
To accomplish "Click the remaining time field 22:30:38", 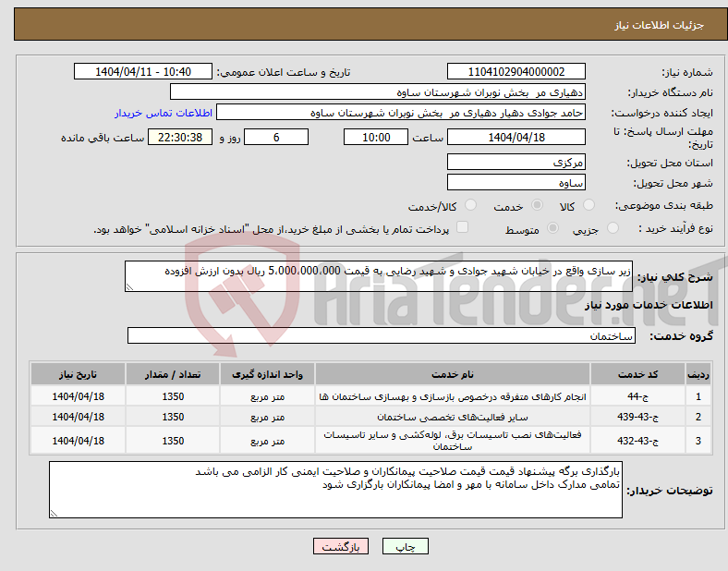I will click(180, 137).
